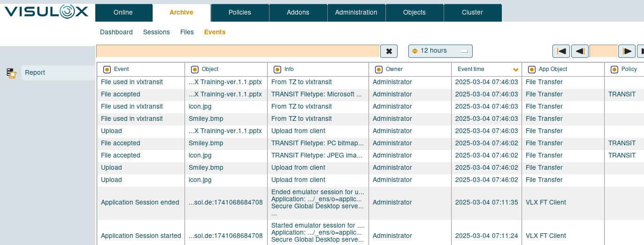The height and width of the screenshot is (245, 644).
Task: Open the Sessions archive subpage
Action: (156, 32)
